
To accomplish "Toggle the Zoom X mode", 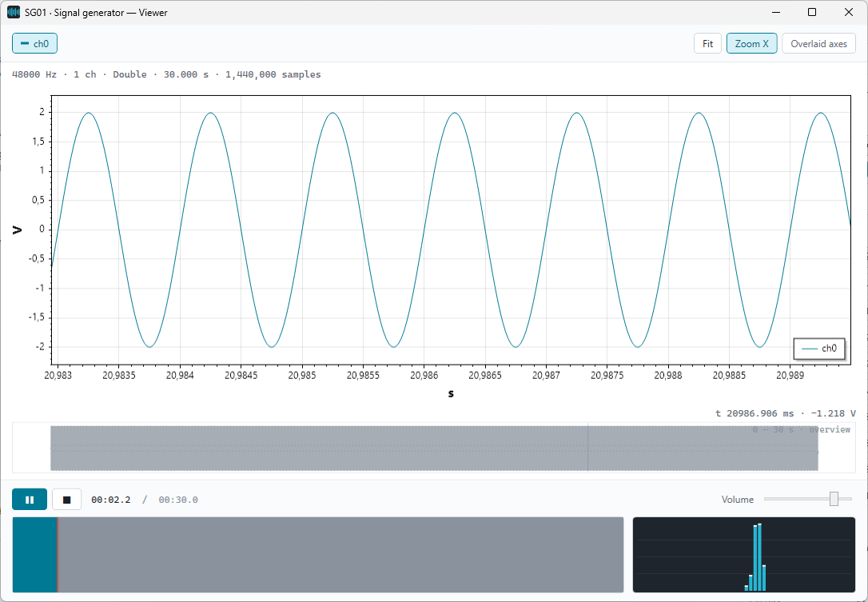I will click(x=751, y=44).
